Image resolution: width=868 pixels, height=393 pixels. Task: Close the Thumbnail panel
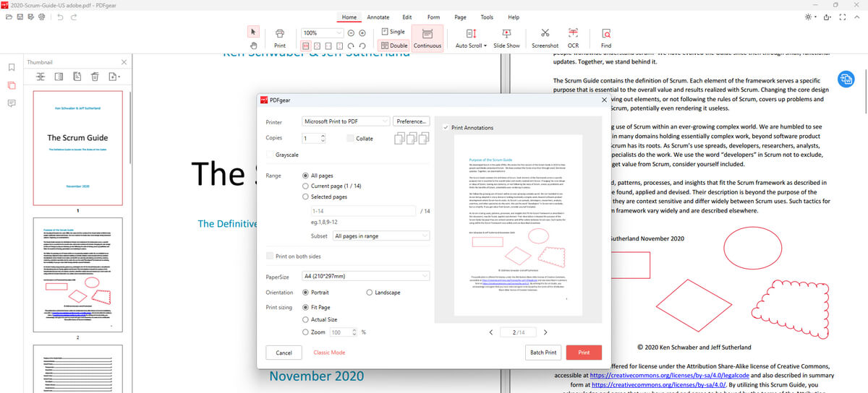point(124,63)
